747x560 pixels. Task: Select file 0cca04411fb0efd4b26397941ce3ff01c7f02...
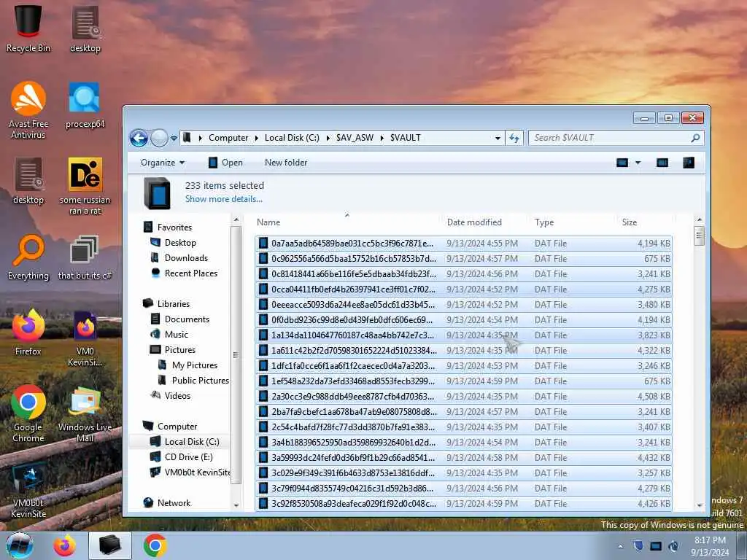[x=463, y=289]
